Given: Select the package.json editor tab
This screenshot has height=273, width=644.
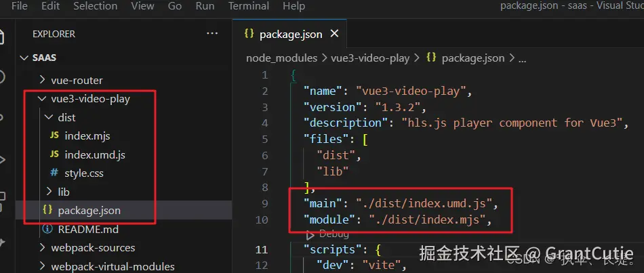Looking at the screenshot, I should 289,34.
